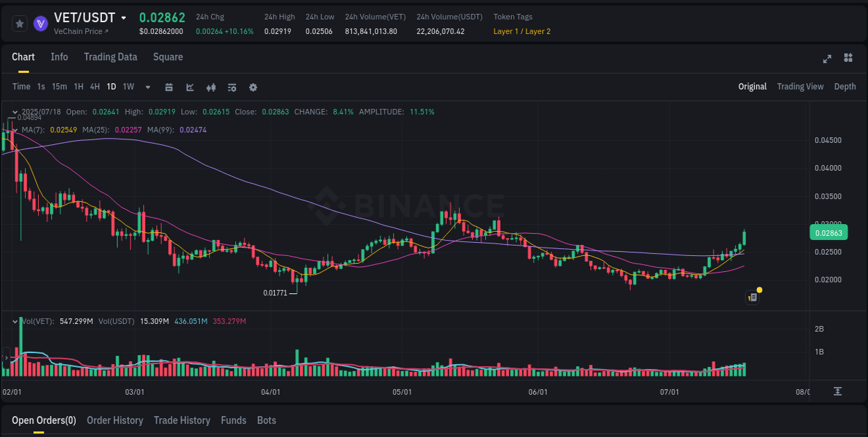Collapse the volume indicator pane chevron
868x437 pixels.
pos(15,320)
